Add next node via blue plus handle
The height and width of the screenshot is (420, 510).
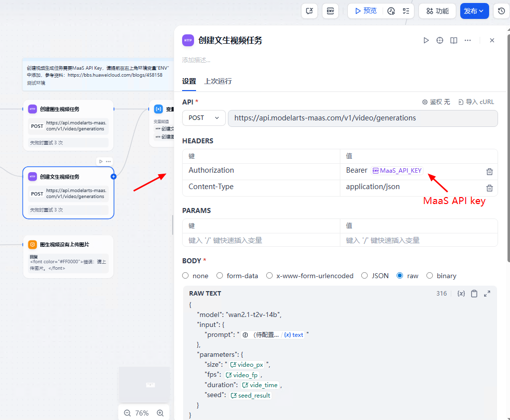113,177
